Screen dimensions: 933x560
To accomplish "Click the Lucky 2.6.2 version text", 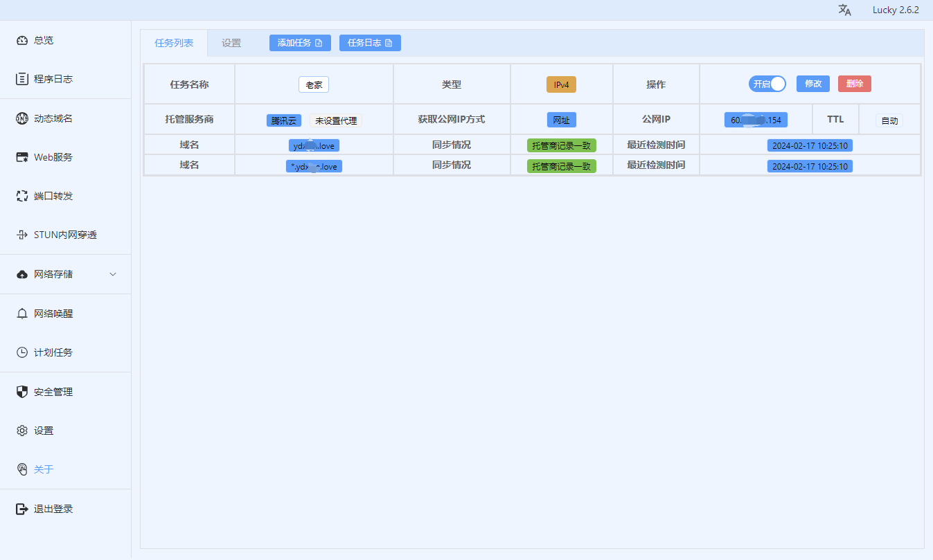I will pos(896,10).
